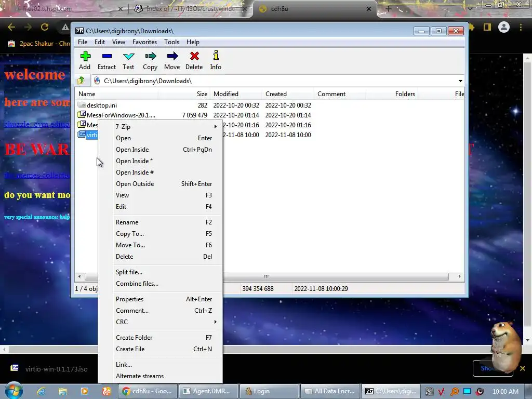
Task: Click the address path input field
Action: (275, 81)
